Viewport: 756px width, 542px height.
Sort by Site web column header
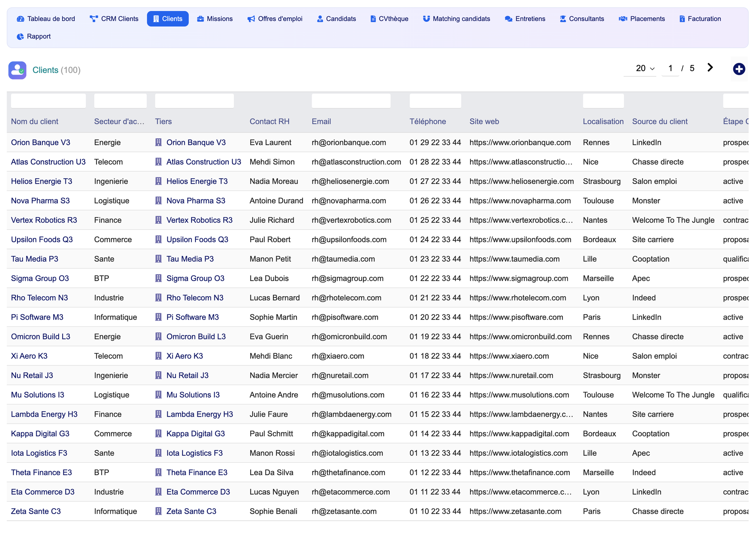point(484,122)
